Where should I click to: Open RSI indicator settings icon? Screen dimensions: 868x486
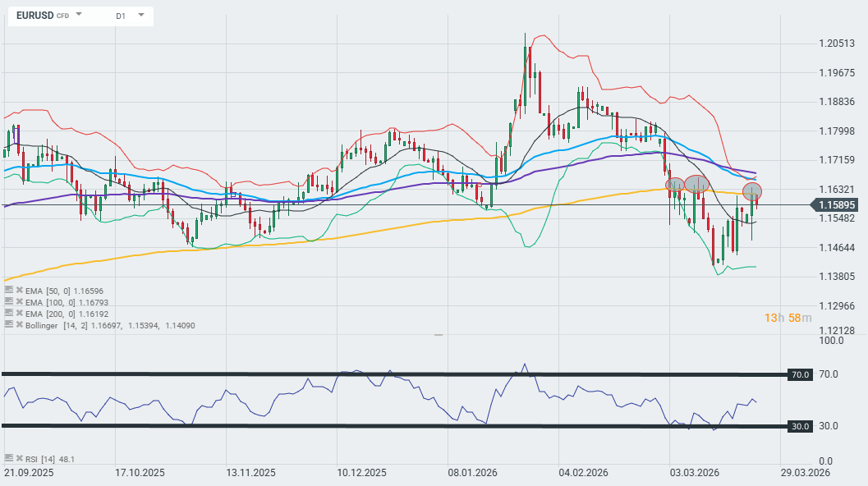point(8,459)
